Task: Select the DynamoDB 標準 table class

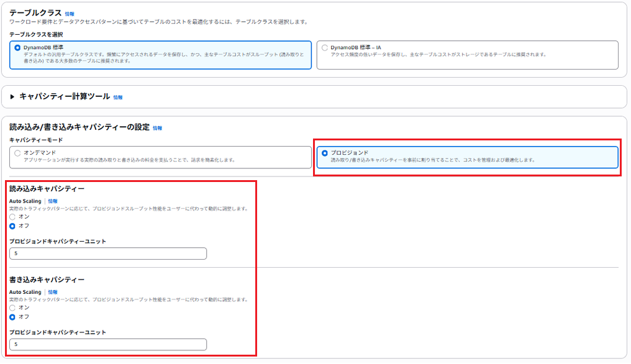Action: [160, 55]
